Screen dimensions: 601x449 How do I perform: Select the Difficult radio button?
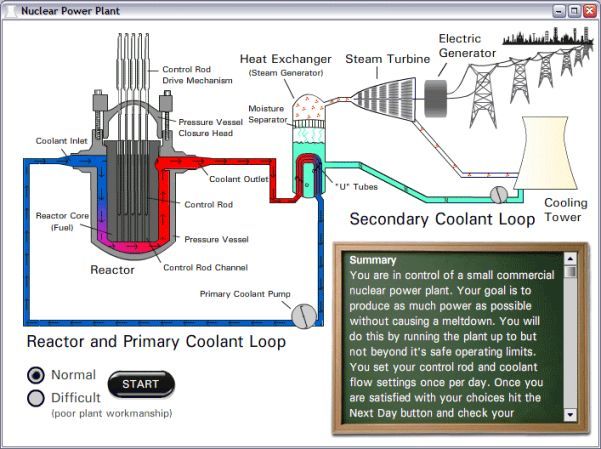pyautogui.click(x=36, y=398)
